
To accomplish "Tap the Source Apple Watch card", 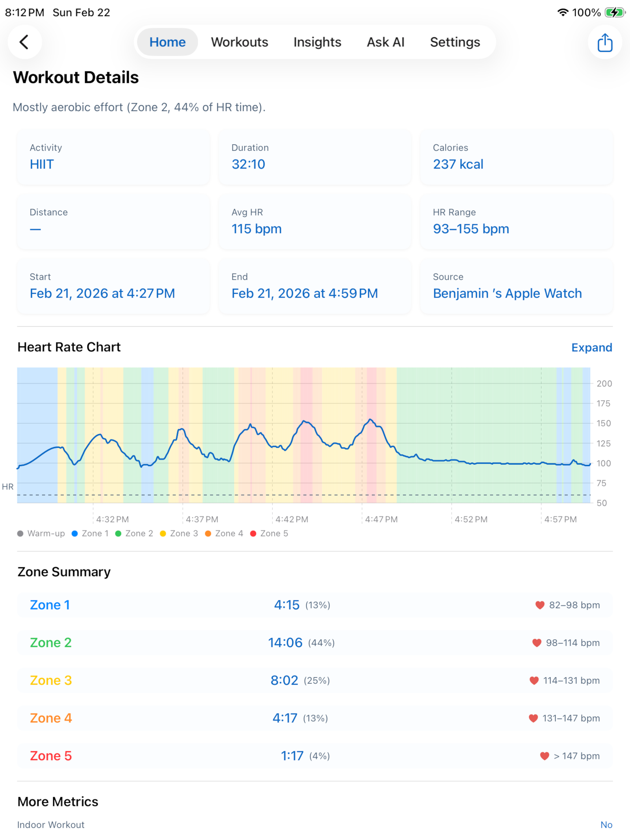I will coord(516,286).
